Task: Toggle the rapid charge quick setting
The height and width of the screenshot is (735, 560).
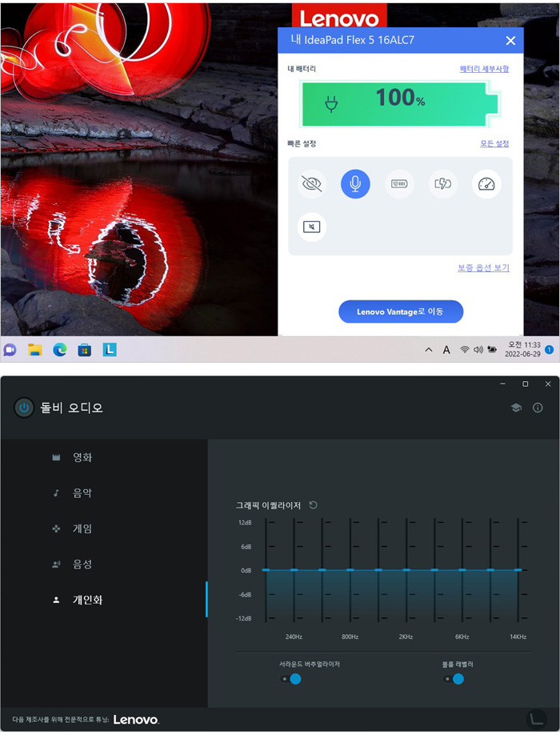Action: click(443, 184)
